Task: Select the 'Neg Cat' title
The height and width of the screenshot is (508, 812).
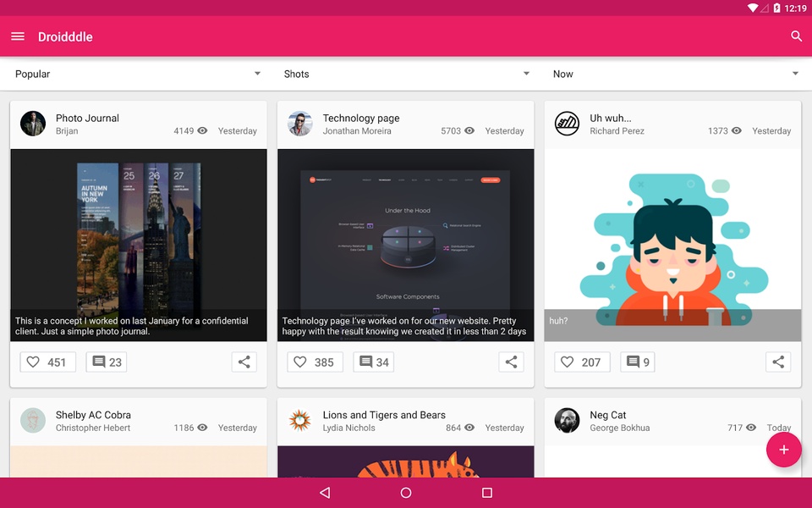Action: click(607, 415)
